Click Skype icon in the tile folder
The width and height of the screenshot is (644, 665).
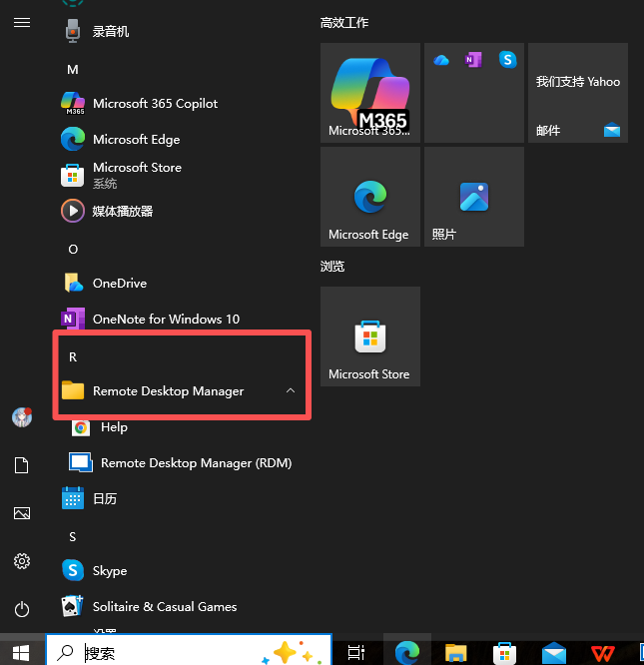(x=507, y=59)
